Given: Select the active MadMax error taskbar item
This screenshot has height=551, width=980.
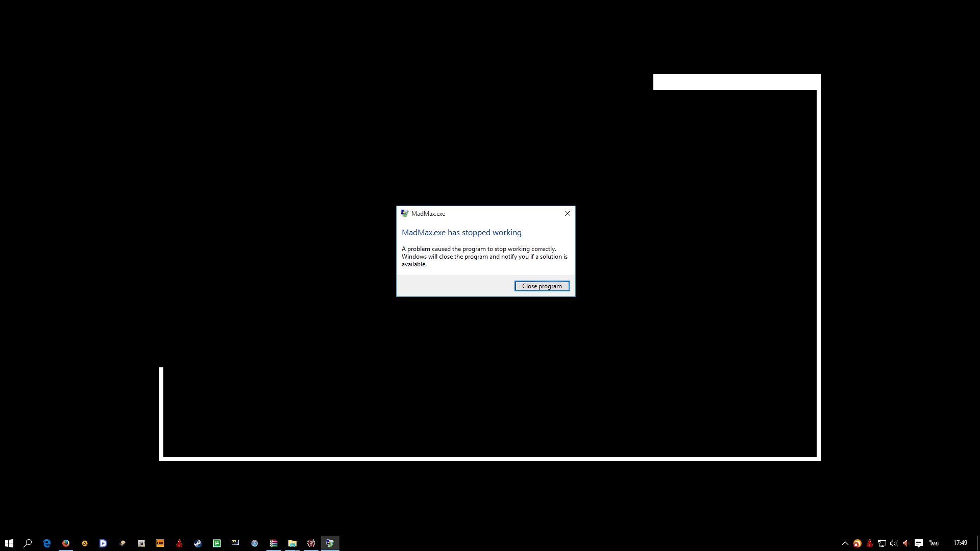Looking at the screenshot, I should (330, 543).
